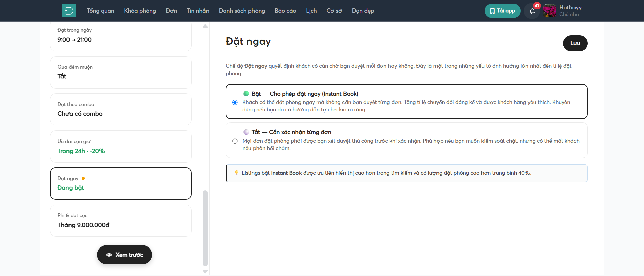The height and width of the screenshot is (276, 644).
Task: Click the Hotboyy profile avatar
Action: tap(550, 11)
